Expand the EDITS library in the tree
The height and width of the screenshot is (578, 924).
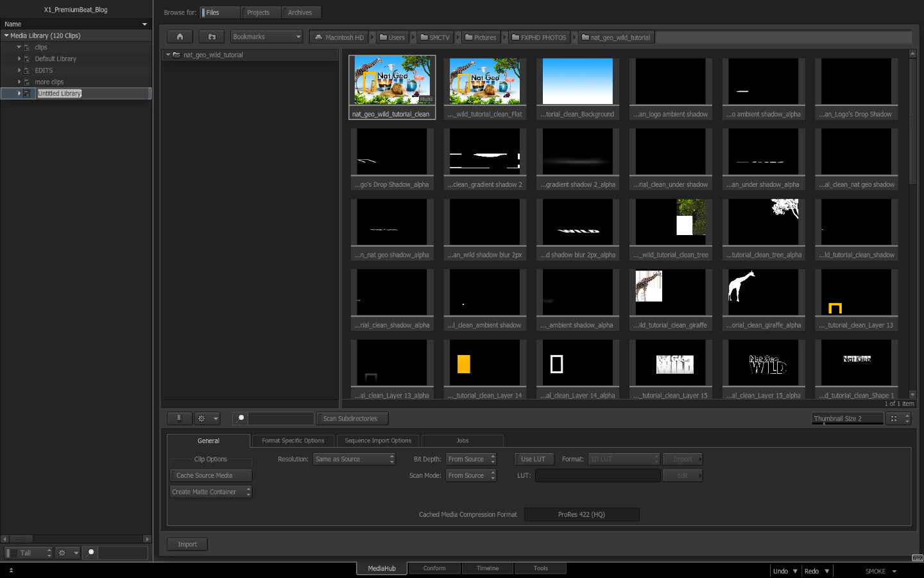[19, 71]
